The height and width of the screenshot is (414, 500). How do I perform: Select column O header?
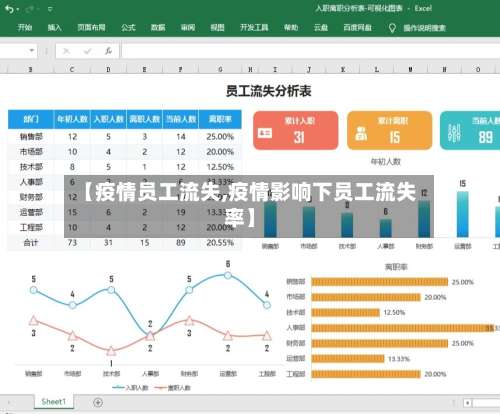478,69
